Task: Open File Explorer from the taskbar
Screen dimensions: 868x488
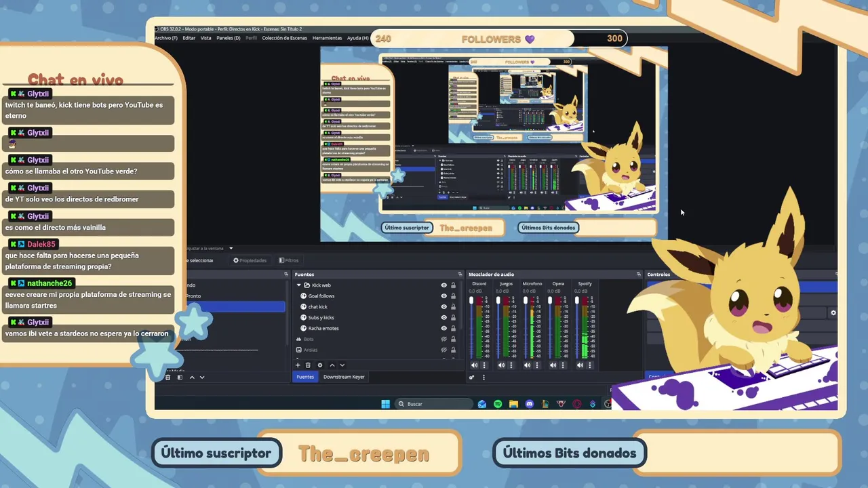Action: pyautogui.click(x=513, y=404)
